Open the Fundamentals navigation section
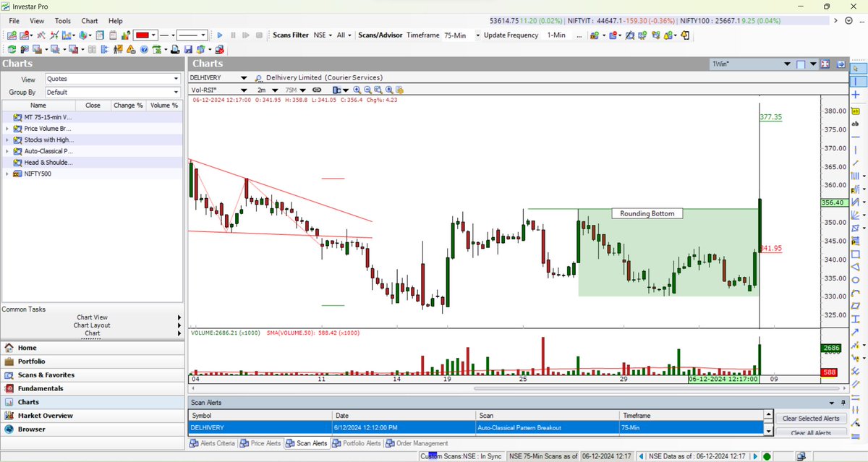Viewport: 868px width, 462px height. [x=91, y=388]
